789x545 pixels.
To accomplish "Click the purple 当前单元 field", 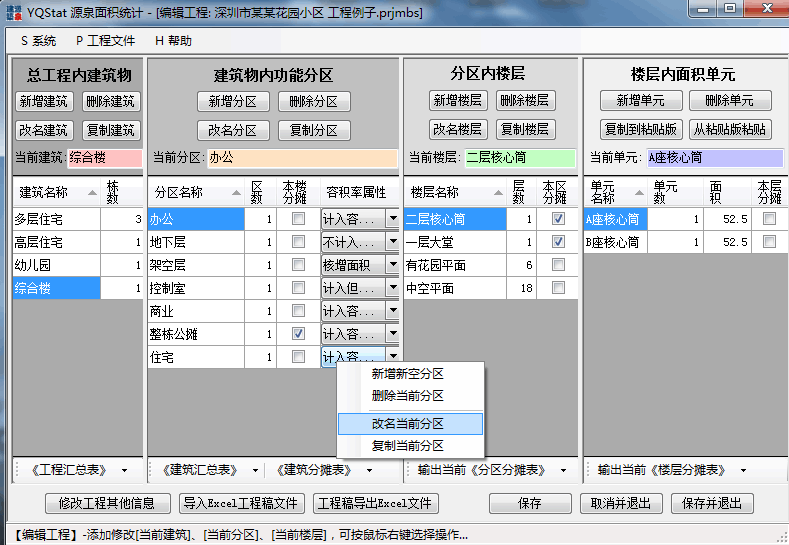I will tap(715, 158).
